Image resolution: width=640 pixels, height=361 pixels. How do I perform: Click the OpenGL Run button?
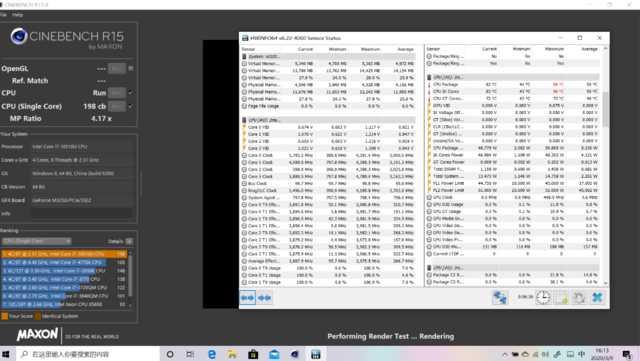coord(117,69)
